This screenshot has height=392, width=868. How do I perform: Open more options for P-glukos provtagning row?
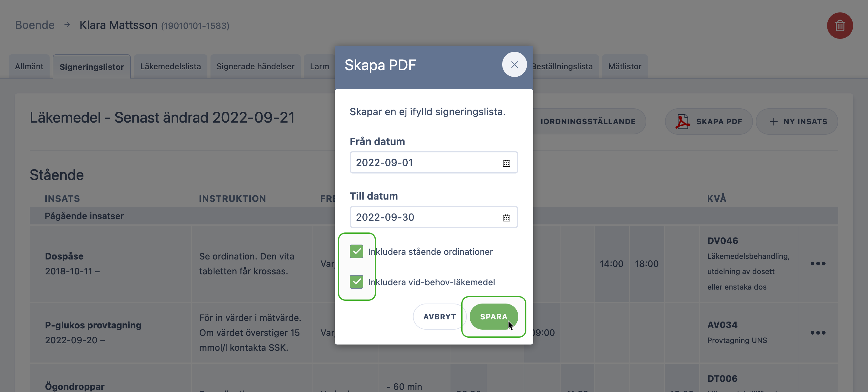818,333
